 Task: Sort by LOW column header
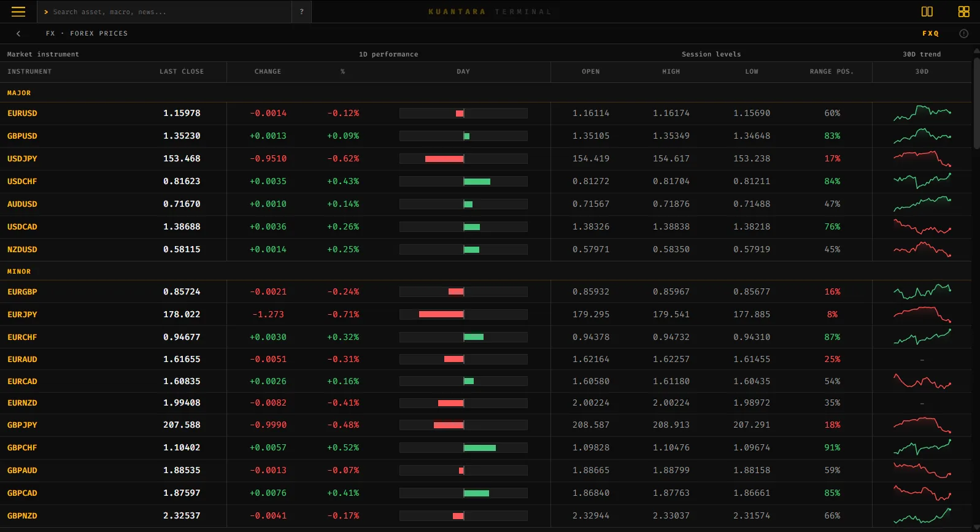752,72
